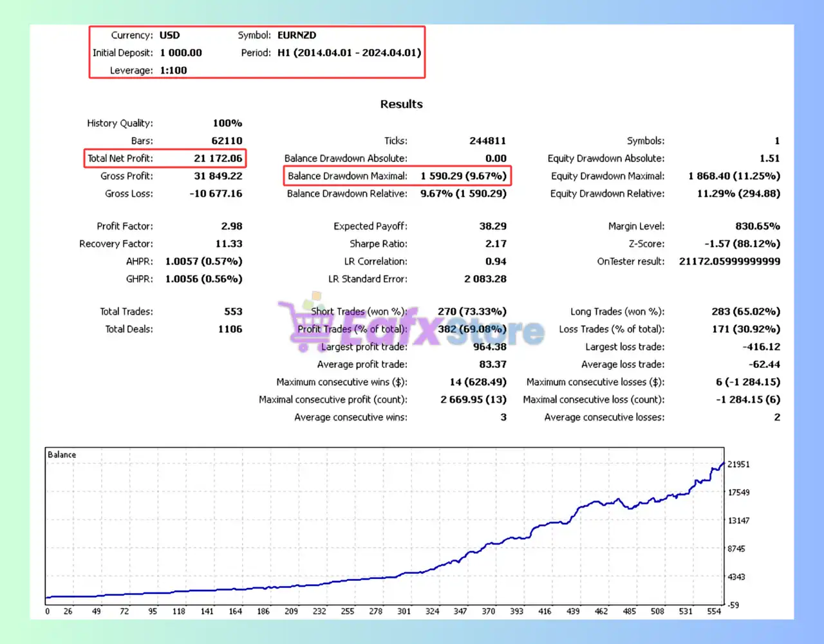This screenshot has width=824, height=644.
Task: Select the Sharpe Ratio value 2.17
Action: (x=496, y=244)
